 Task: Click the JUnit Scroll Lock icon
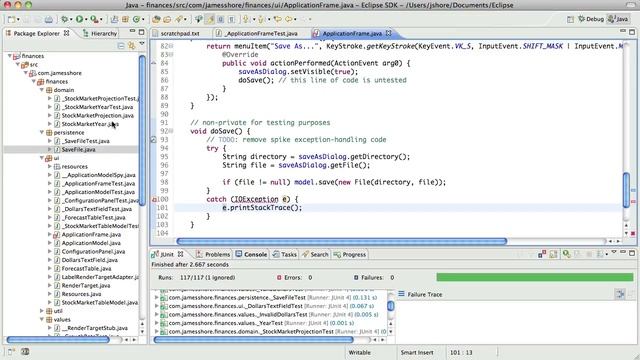553,254
